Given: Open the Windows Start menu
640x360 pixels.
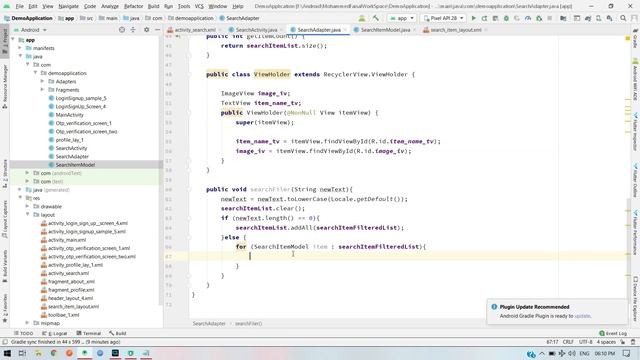Looking at the screenshot, I should [7, 353].
